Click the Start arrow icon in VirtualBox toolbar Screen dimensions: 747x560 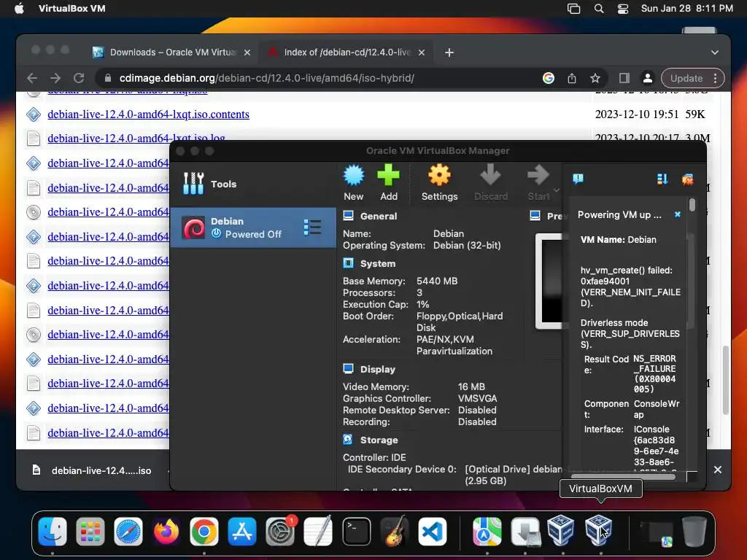(538, 175)
